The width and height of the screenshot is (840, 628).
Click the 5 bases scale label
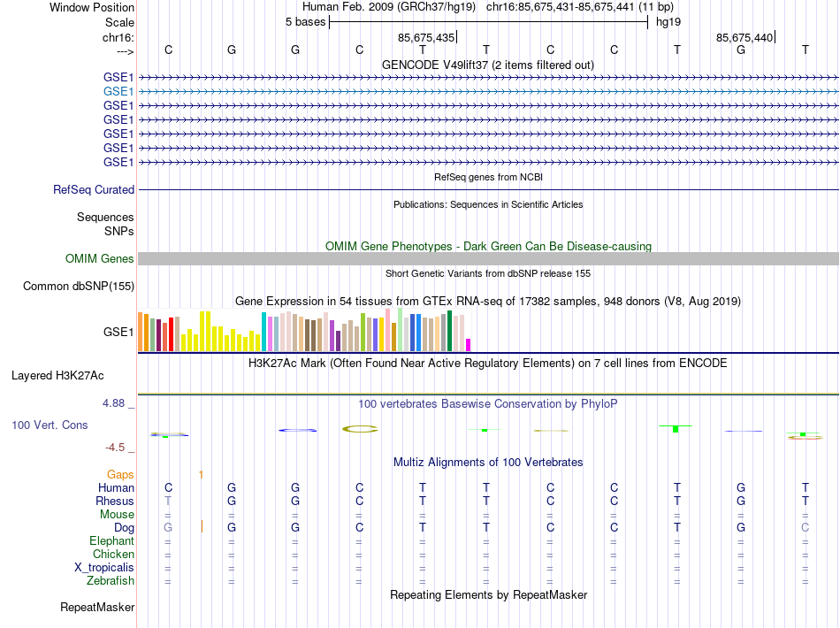click(x=305, y=22)
